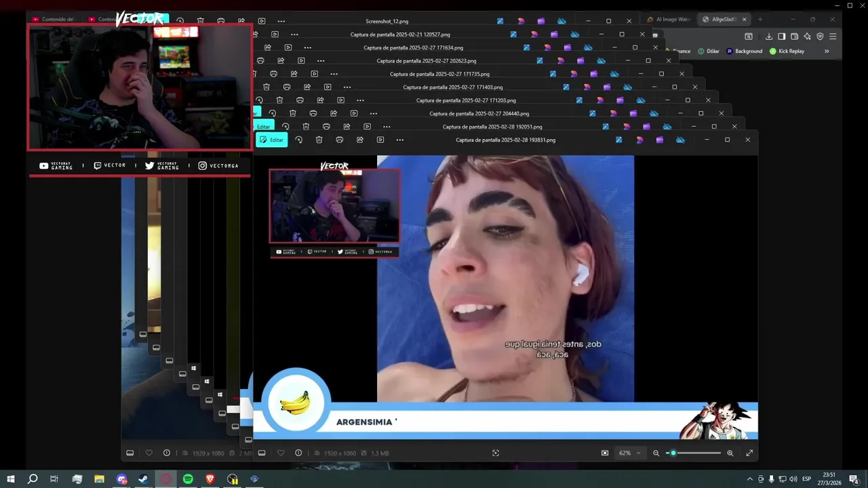Open more options menu in 193831.png window

[x=399, y=140]
